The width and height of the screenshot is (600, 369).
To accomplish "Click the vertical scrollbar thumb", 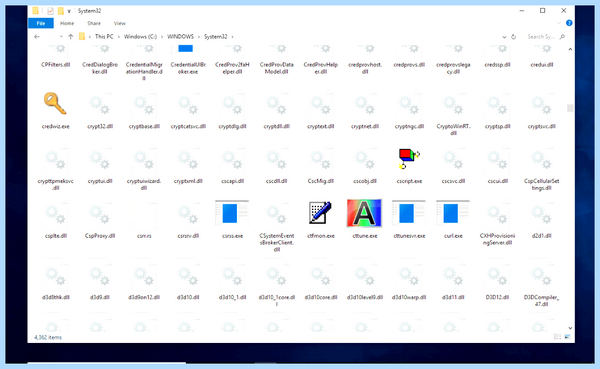I will (570, 108).
